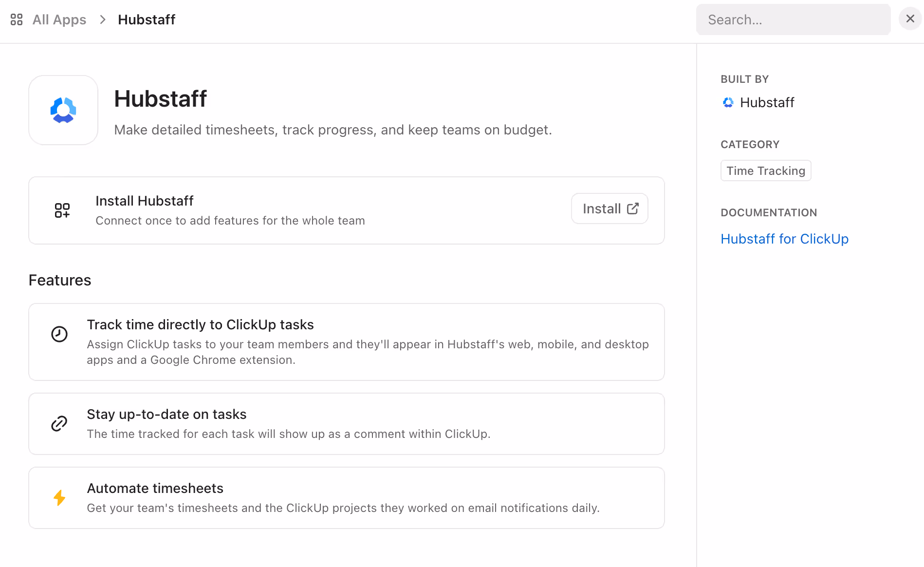
Task: Select the Track time directly feature card
Action: tap(346, 341)
